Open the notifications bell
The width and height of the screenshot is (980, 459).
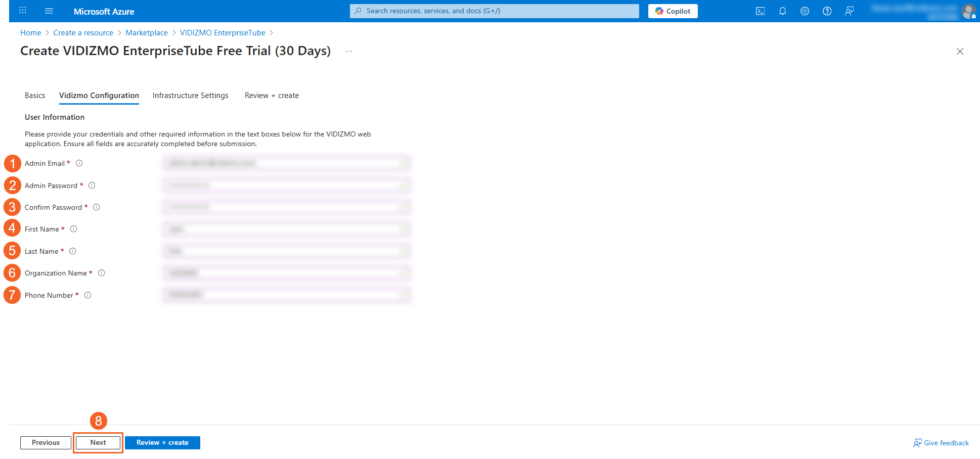coord(782,11)
